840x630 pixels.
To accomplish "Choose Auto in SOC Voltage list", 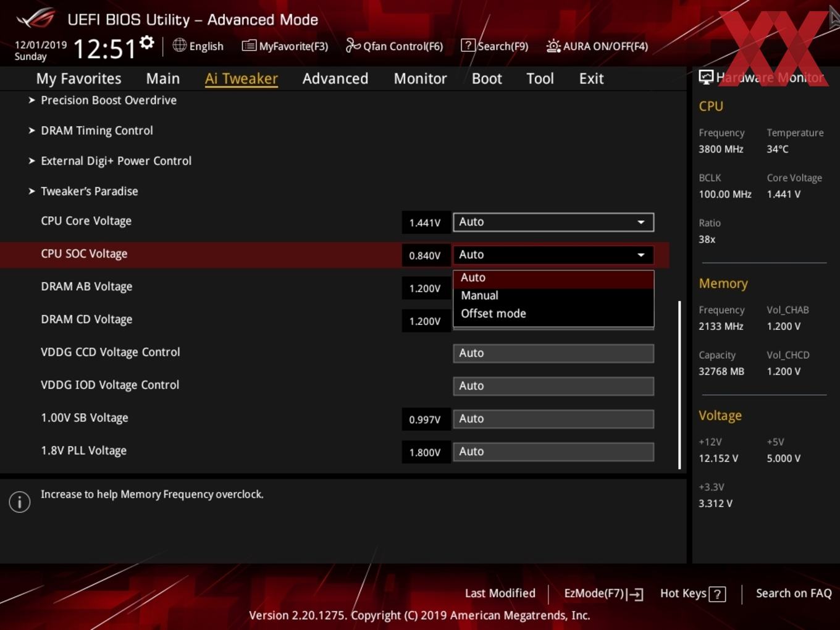I will (553, 278).
